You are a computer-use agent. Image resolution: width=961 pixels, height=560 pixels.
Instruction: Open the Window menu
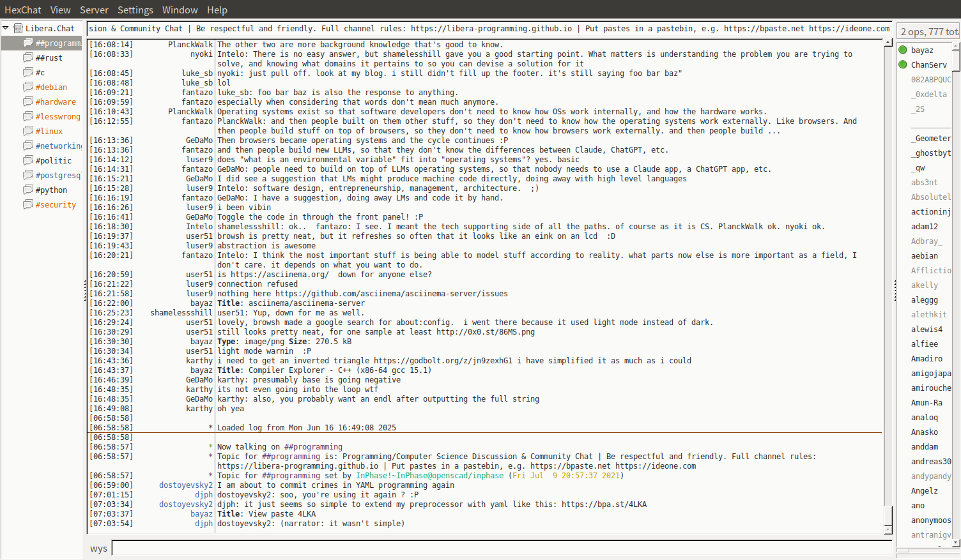point(180,10)
